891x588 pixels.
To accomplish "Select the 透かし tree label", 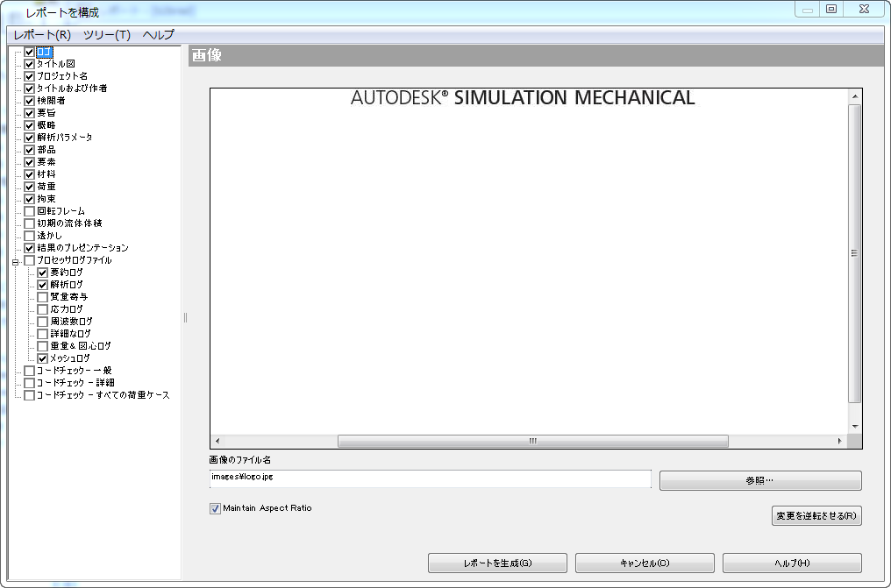I will pyautogui.click(x=49, y=236).
